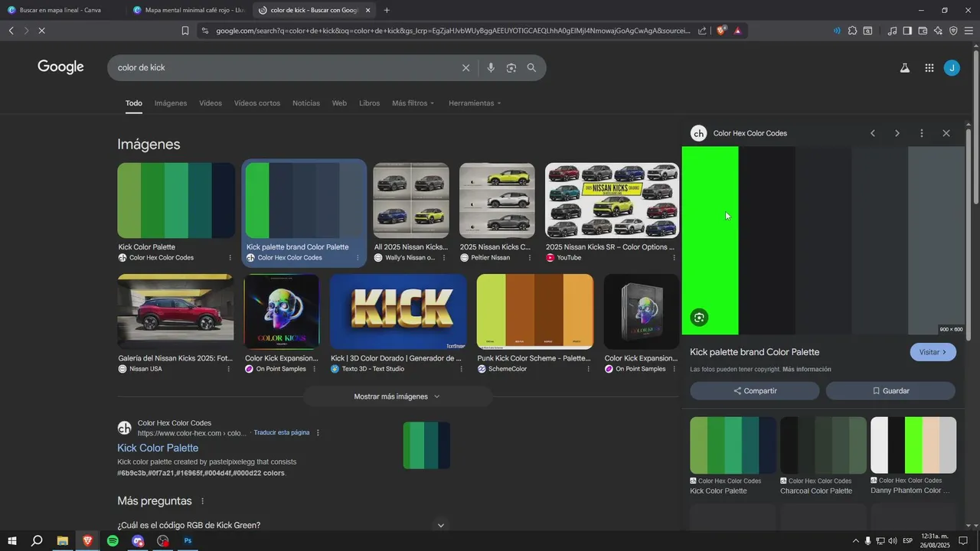The image size is (980, 551).
Task: Click the blue audio speaker indicator
Action: [x=836, y=31]
